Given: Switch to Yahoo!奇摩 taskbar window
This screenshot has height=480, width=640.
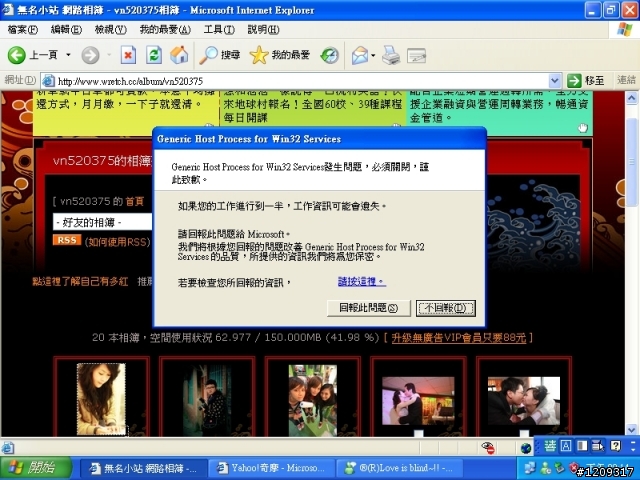Looking at the screenshot, I should (x=271, y=468).
